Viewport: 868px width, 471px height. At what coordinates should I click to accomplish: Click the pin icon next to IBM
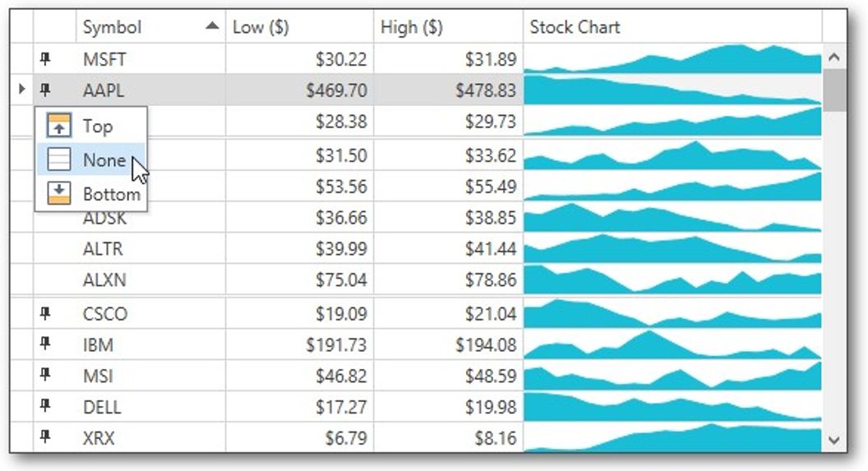[x=46, y=344]
